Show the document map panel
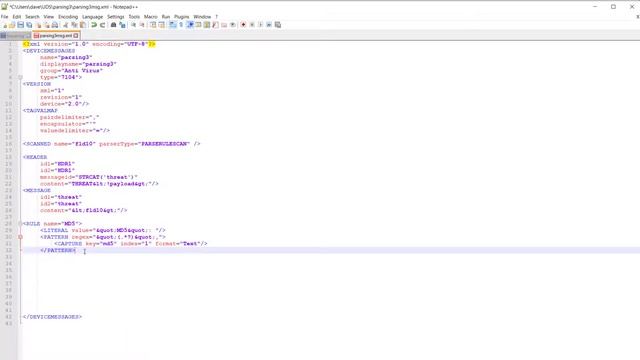This screenshot has width=640, height=360. [x=207, y=25]
